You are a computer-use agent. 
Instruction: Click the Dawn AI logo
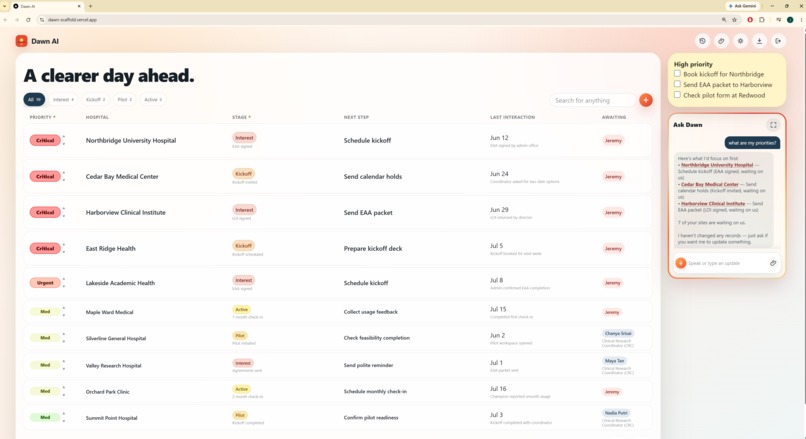point(22,41)
